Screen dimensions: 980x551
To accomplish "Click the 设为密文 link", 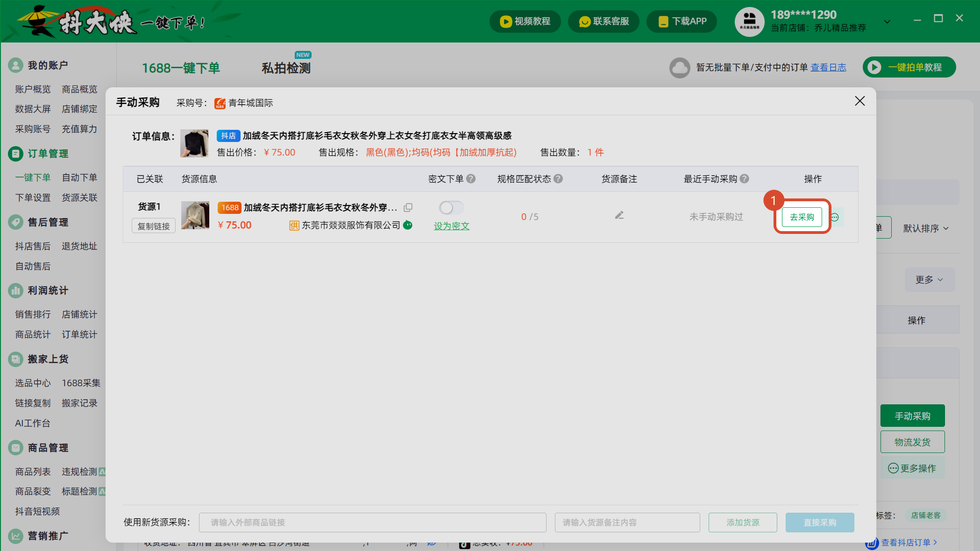I will pos(451,226).
